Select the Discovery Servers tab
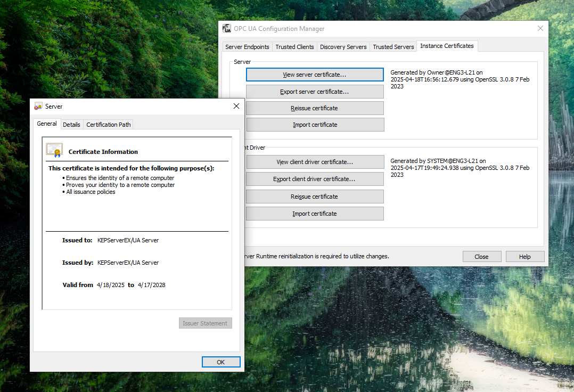This screenshot has width=574, height=392. 343,47
